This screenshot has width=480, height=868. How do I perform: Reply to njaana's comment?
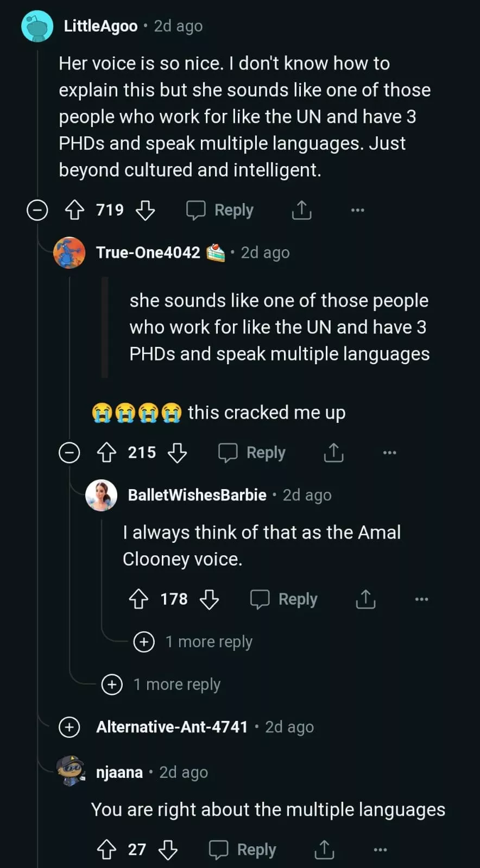243,850
